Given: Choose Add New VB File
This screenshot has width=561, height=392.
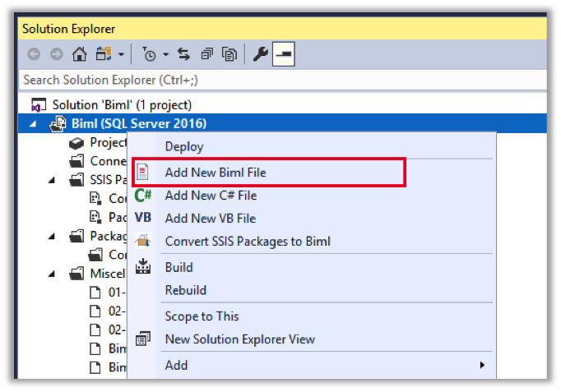Looking at the screenshot, I should (x=312, y=219).
